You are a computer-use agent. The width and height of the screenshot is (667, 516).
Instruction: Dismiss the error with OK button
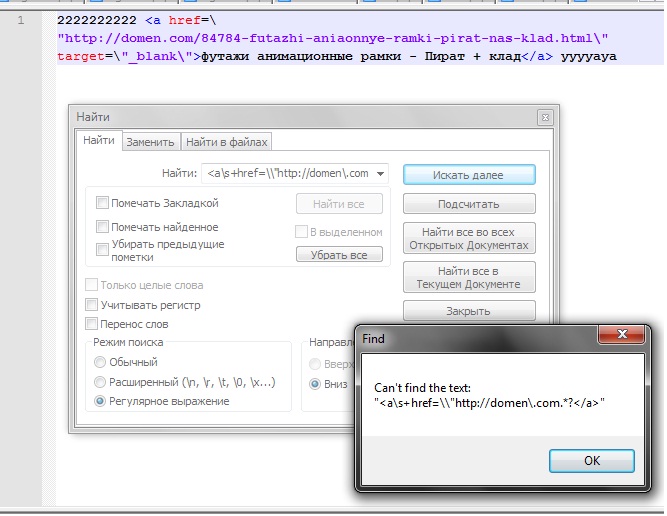[591, 460]
